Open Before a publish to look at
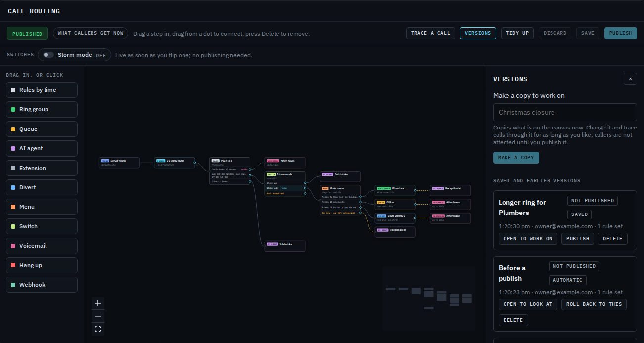This screenshot has width=644, height=343. pos(528,304)
